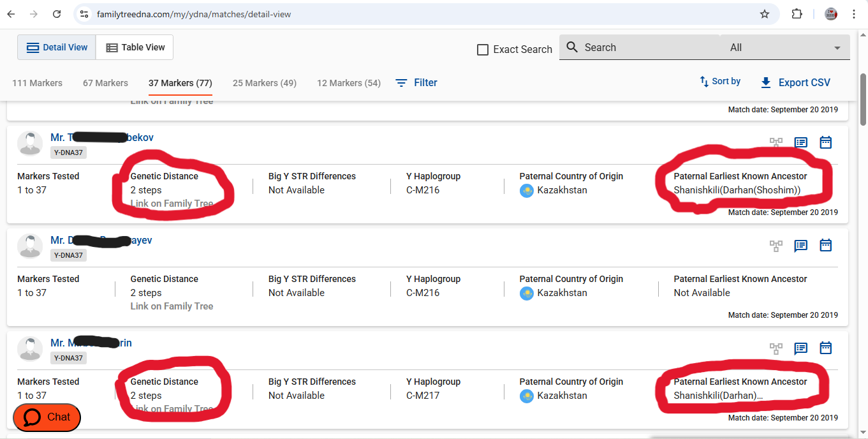Click 'Not Available' ancestor in the 'ayev' card
This screenshot has height=439, width=868.
702,293
